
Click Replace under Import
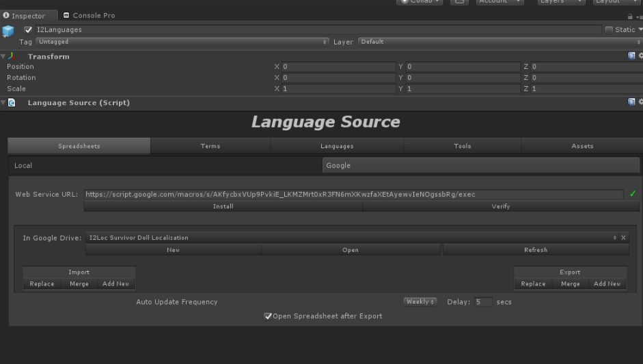coord(42,284)
